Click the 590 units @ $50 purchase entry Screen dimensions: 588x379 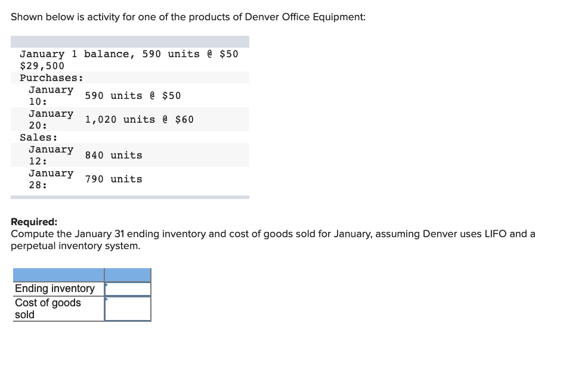133,95
